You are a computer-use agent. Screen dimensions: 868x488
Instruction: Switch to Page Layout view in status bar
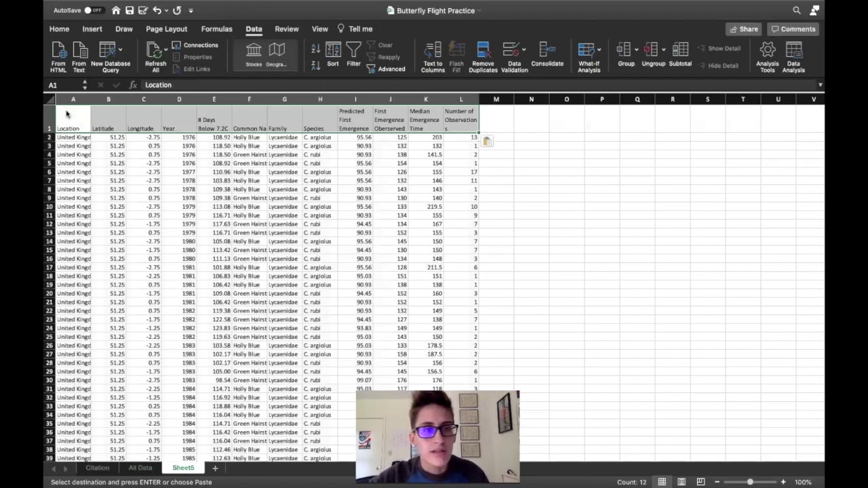point(682,482)
